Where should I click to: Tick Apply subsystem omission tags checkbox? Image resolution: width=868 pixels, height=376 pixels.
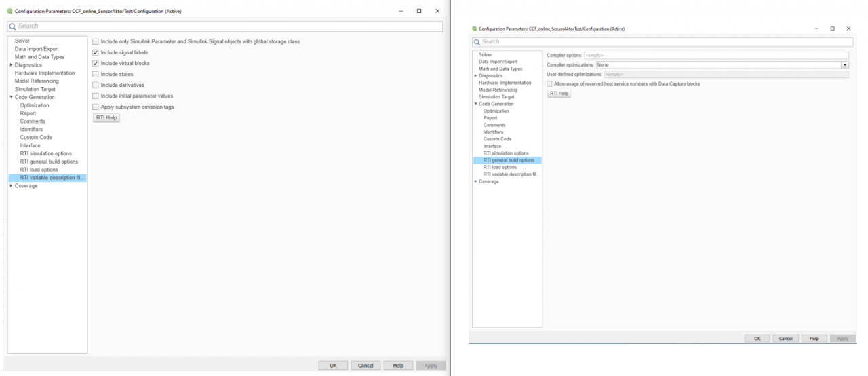(x=96, y=107)
